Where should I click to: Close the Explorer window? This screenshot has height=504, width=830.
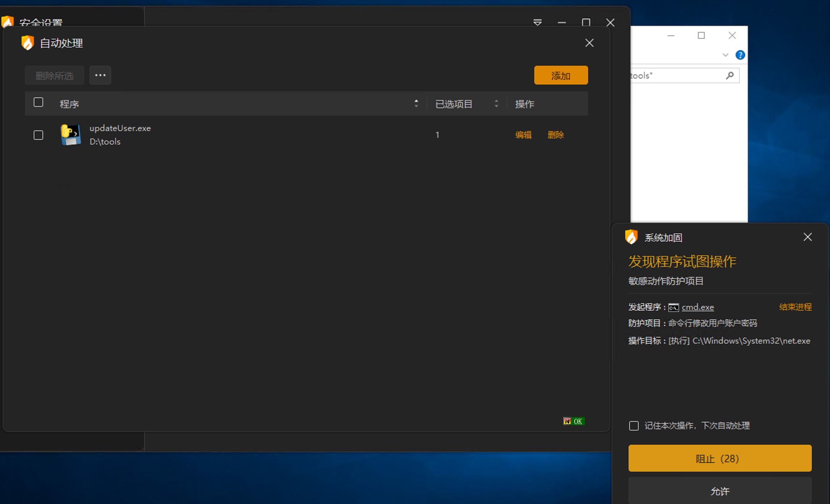pyautogui.click(x=732, y=35)
